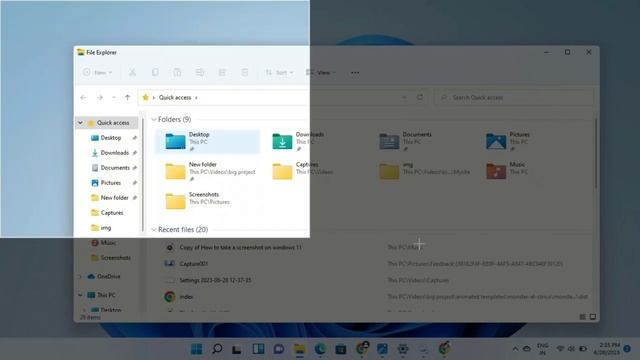Screen dimensions: 640x360
Task: Click the Search Quick access field
Action: tap(514, 98)
